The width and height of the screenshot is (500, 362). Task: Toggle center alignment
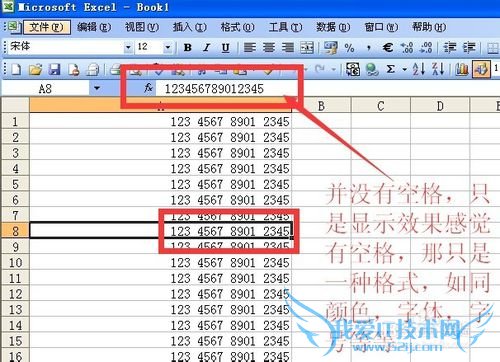tap(269, 48)
